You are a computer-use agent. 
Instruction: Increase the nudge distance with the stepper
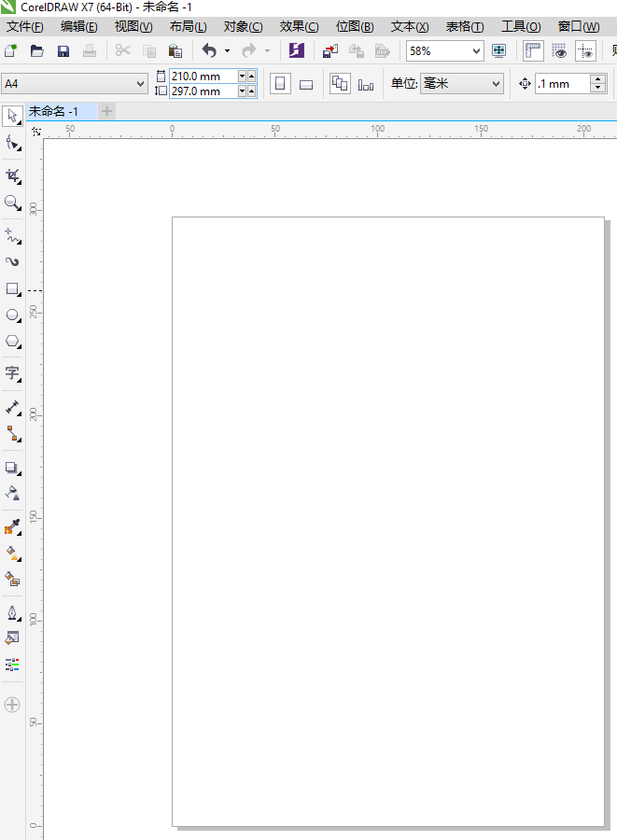[597, 79]
